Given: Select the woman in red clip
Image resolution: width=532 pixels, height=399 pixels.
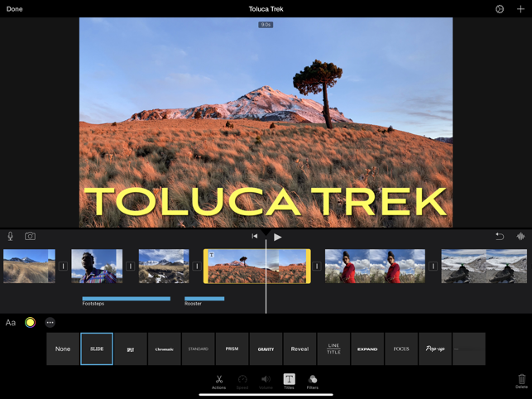Looking at the screenshot, I should click(x=375, y=267).
